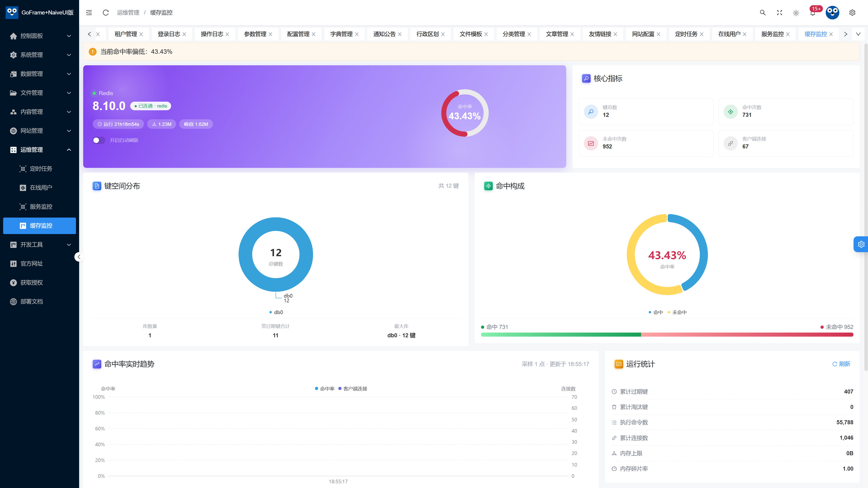
Task: Switch theme using the sun icon
Action: (796, 13)
